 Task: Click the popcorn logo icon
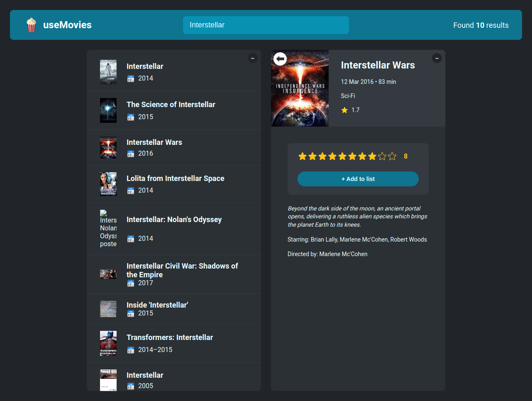coord(31,25)
